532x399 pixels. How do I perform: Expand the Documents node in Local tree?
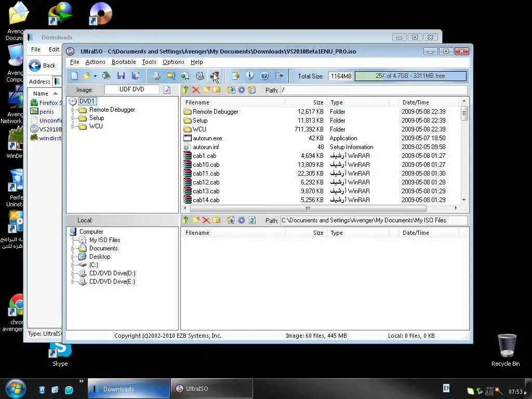[73, 248]
